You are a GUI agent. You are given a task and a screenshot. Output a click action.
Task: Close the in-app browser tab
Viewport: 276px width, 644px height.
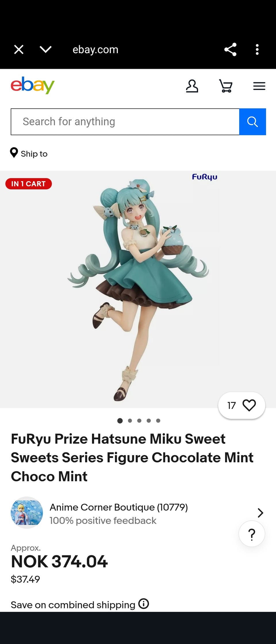[19, 49]
